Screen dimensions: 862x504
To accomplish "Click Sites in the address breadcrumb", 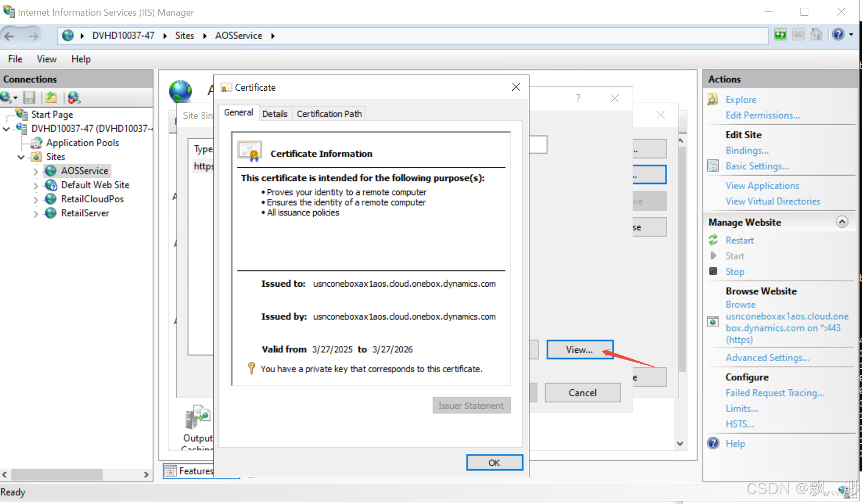I will [x=184, y=35].
